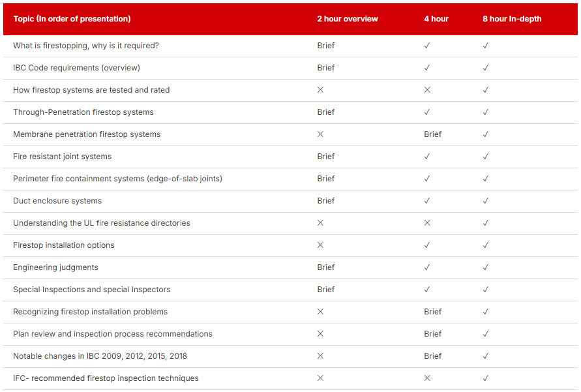Click the X icon in 2 hour column for 'How firestop systems are tested' row
581x392 pixels.
point(320,90)
